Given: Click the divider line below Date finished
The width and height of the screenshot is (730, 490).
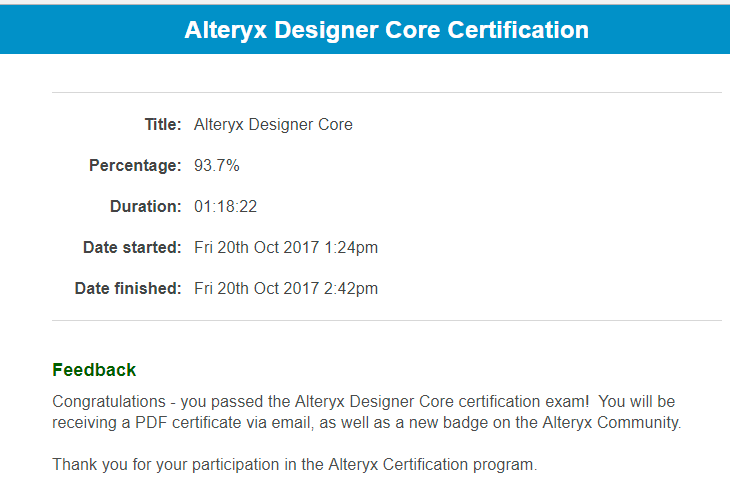Looking at the screenshot, I should pyautogui.click(x=386, y=321).
